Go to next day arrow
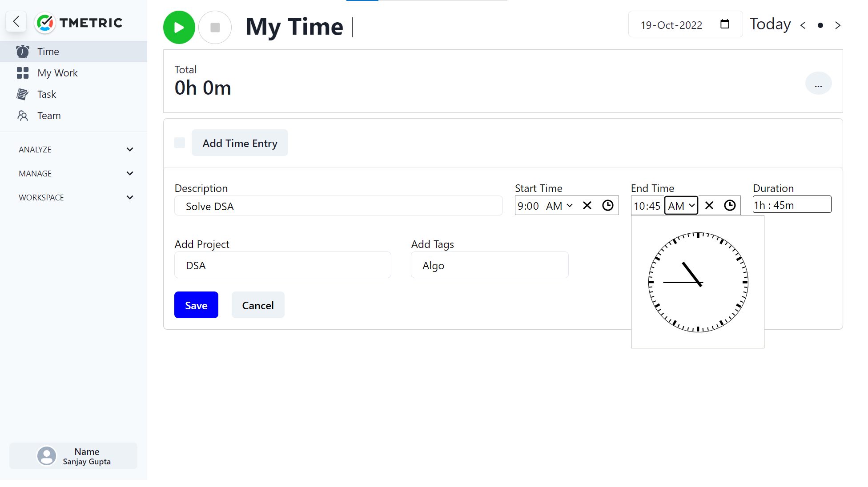 pyautogui.click(x=838, y=25)
